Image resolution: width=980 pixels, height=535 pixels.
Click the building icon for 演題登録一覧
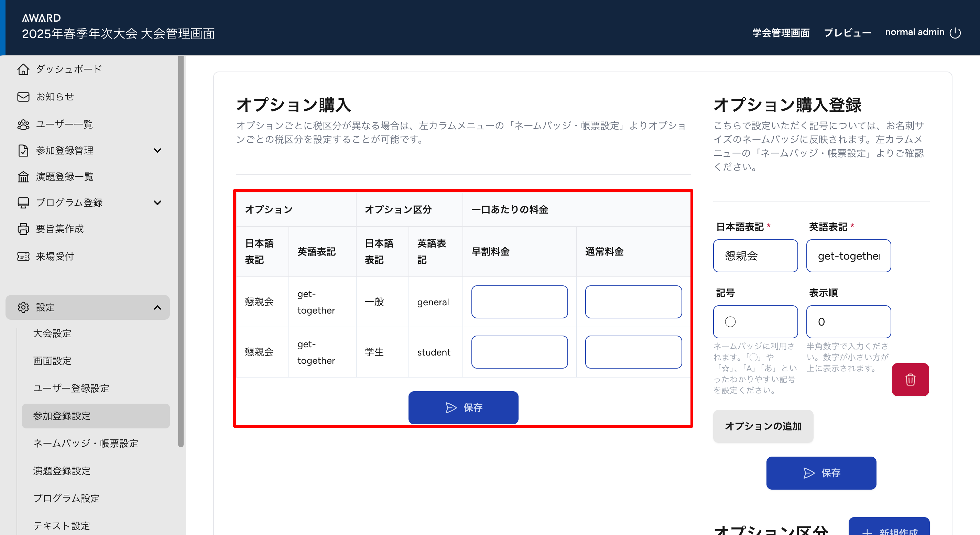tap(23, 177)
